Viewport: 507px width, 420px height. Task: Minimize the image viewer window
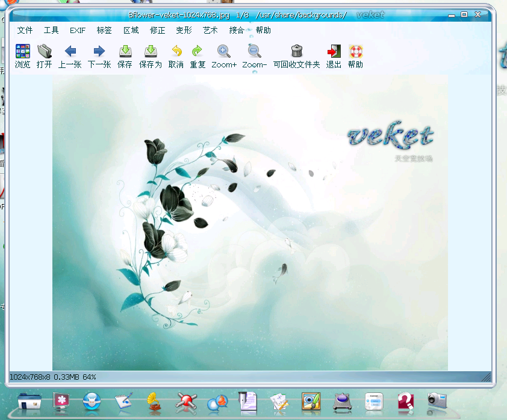pos(452,15)
